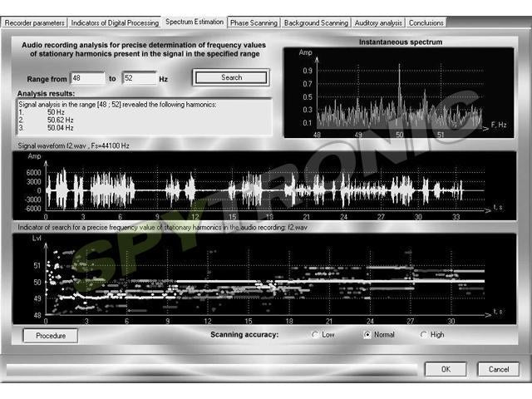Set scanning accuracy to Low

pos(323,335)
